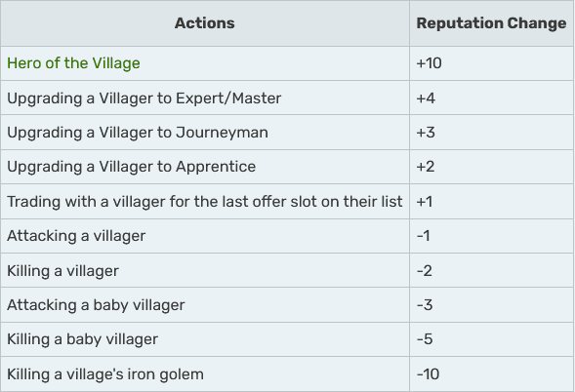Click the Reputation Change column header
The width and height of the screenshot is (575, 392).
coord(491,23)
